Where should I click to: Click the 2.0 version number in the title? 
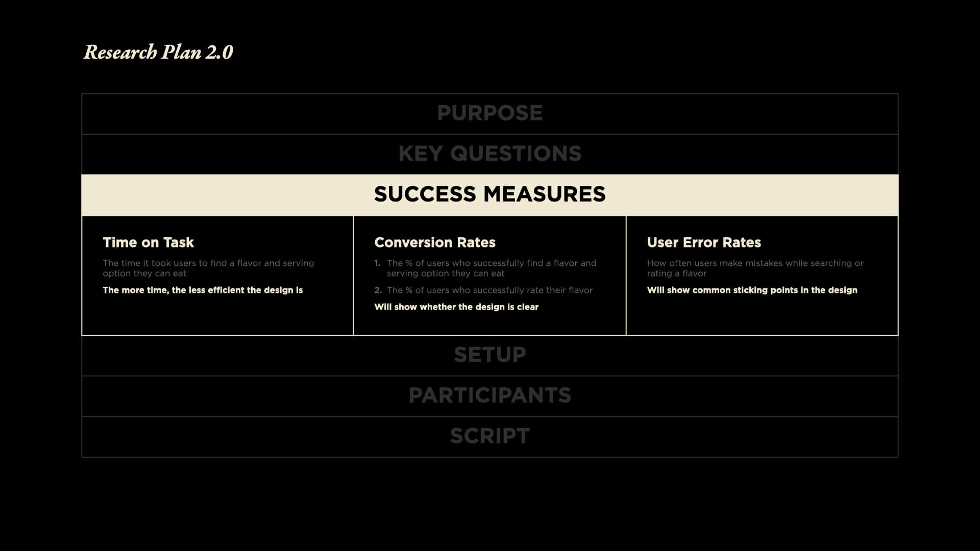219,52
